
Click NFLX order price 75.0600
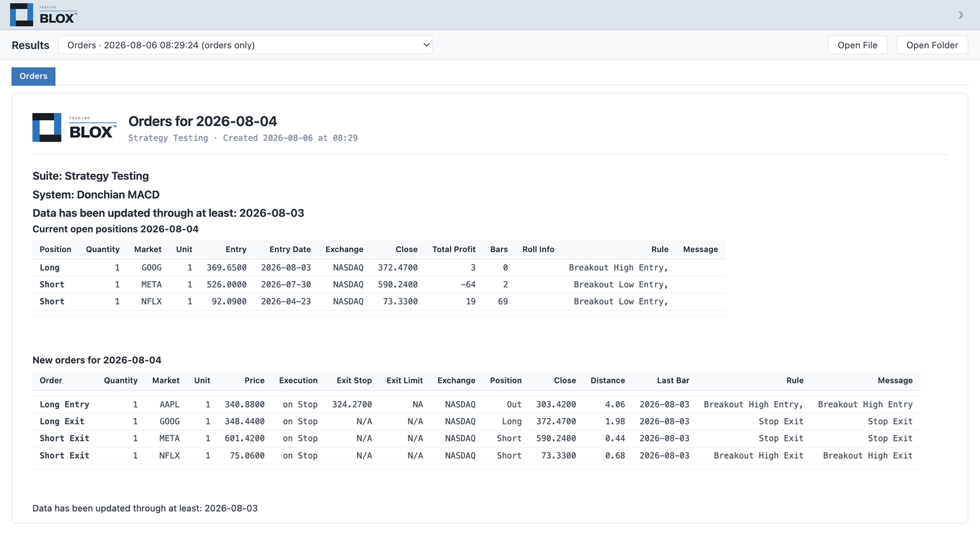(x=248, y=456)
